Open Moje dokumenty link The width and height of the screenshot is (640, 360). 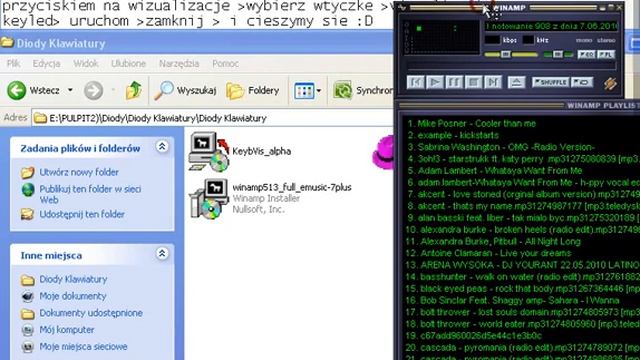pos(73,296)
